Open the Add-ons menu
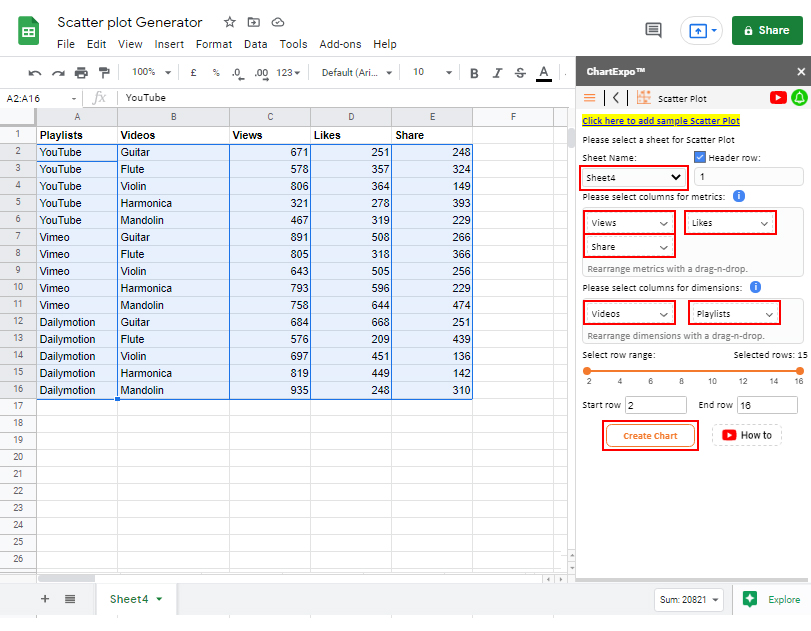 click(340, 44)
